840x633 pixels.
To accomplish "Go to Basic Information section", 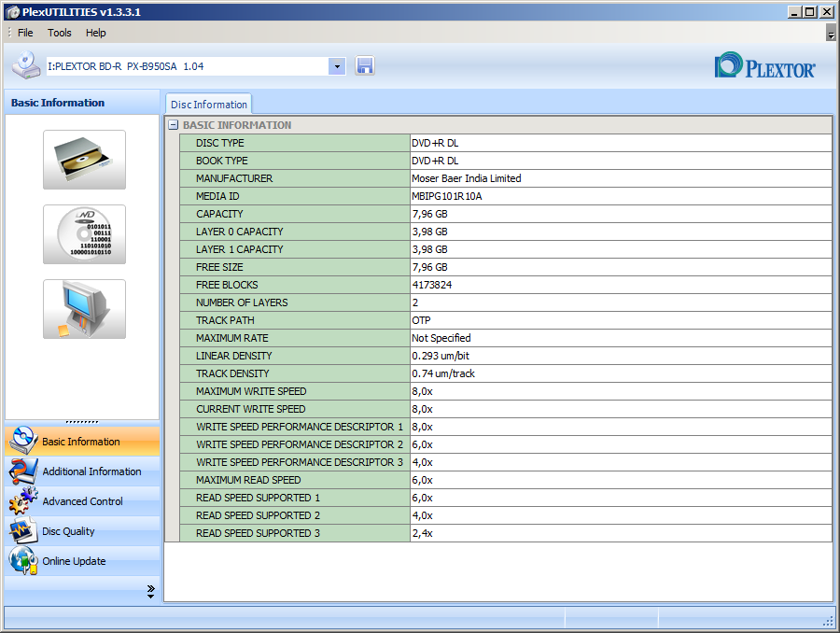I will click(82, 441).
